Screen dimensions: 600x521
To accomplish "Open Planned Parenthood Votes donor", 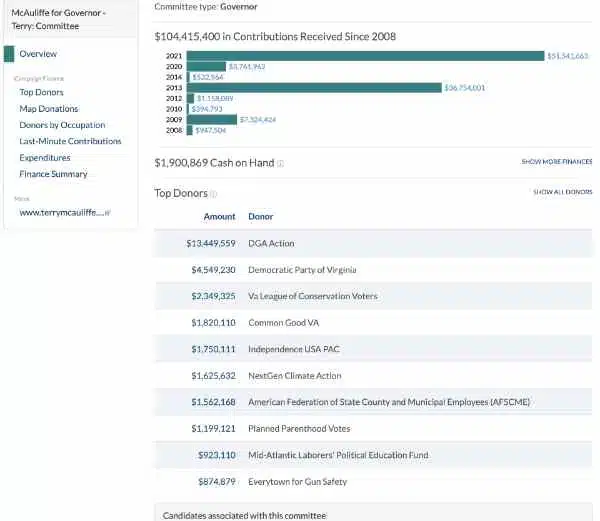I will tap(299, 429).
